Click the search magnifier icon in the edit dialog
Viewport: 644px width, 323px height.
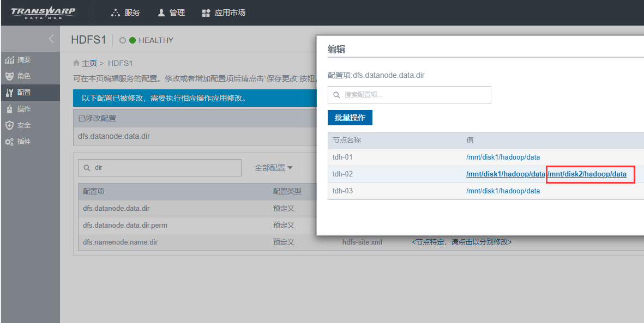pos(337,95)
